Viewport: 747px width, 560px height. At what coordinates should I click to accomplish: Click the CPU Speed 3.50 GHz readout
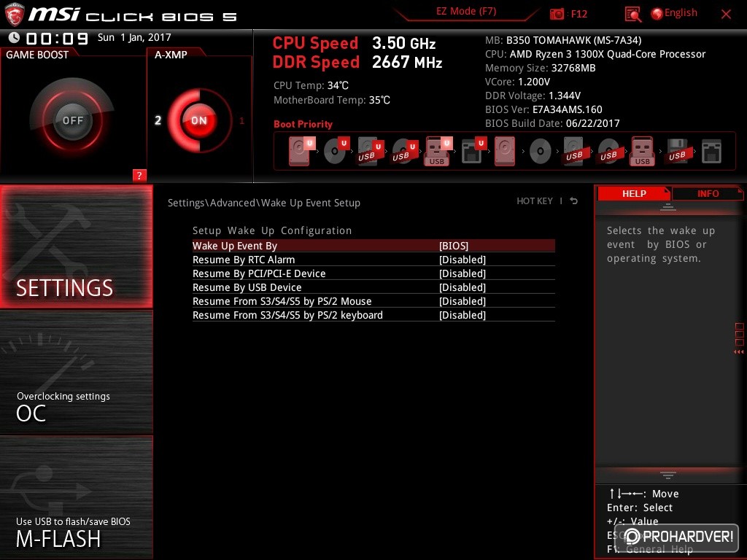pyautogui.click(x=354, y=43)
